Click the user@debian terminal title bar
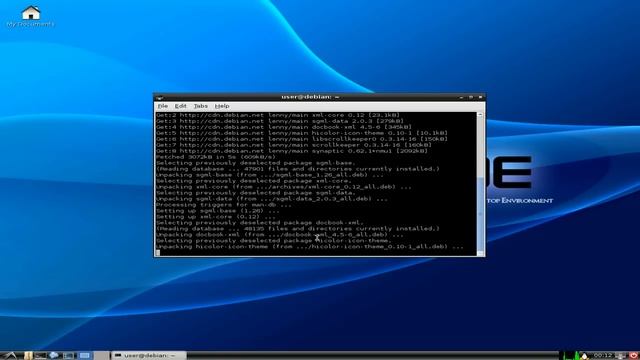Screen dimensions: 640x360 point(310,97)
